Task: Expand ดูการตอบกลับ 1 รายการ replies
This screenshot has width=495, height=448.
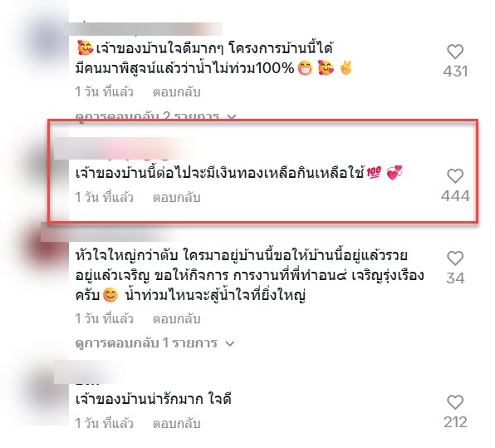Action: [x=155, y=343]
